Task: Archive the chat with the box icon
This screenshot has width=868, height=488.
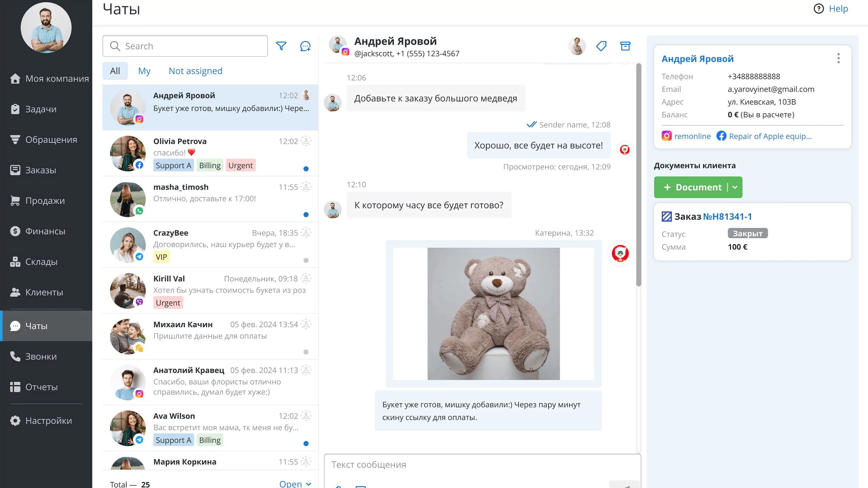Action: pos(625,46)
